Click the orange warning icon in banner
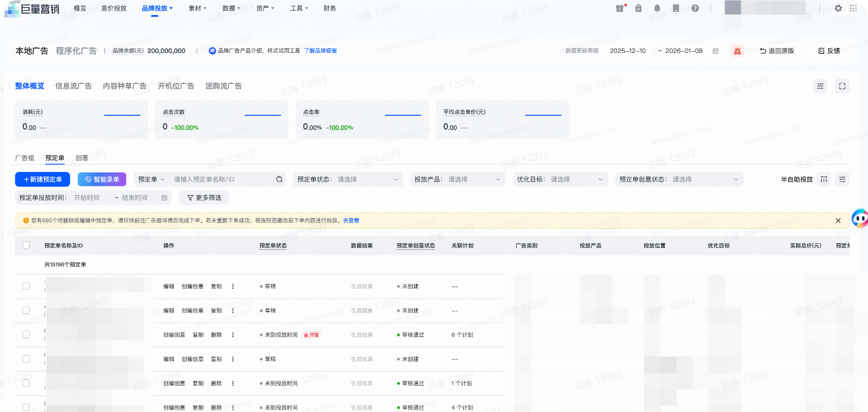 pos(26,221)
